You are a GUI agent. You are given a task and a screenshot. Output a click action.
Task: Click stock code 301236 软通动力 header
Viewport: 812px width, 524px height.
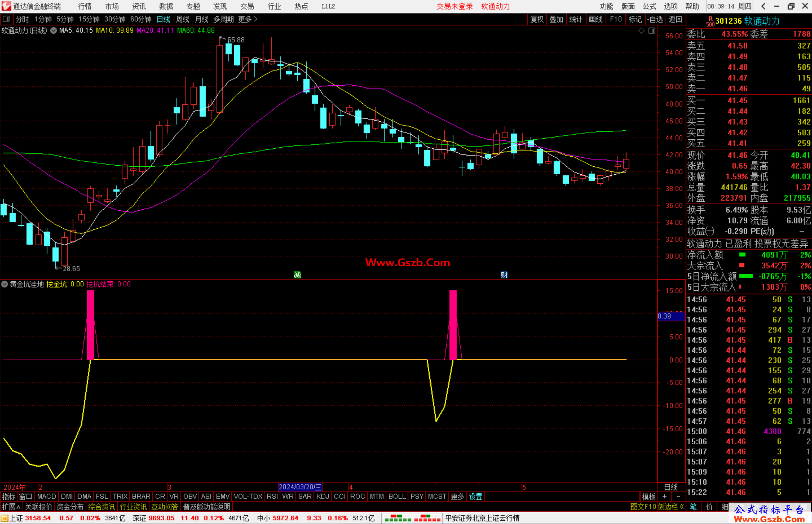point(747,21)
